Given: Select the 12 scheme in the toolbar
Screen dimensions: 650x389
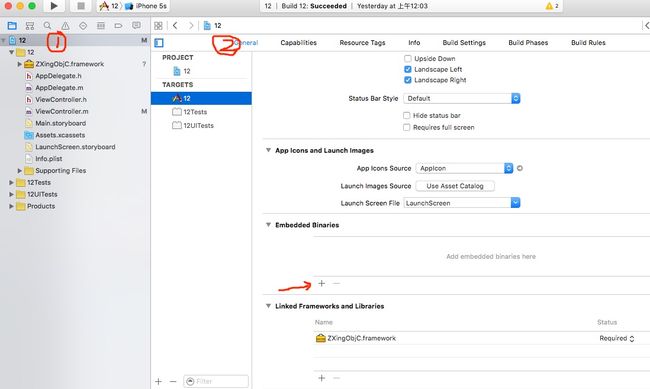Looking at the screenshot, I should click(109, 6).
